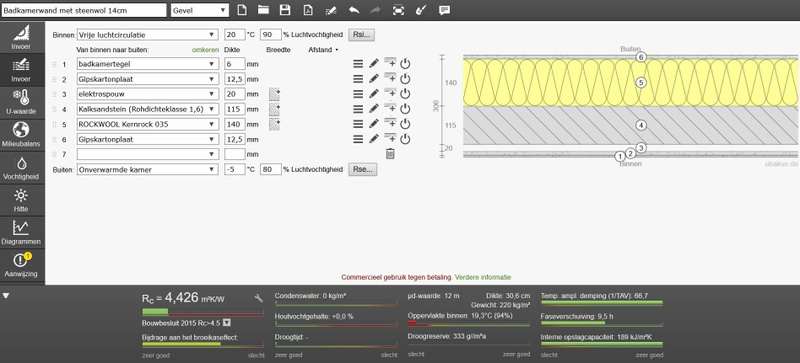This screenshot has width=800, height=363.
Task: Open wrench settings next to Rc value
Action: (x=258, y=298)
